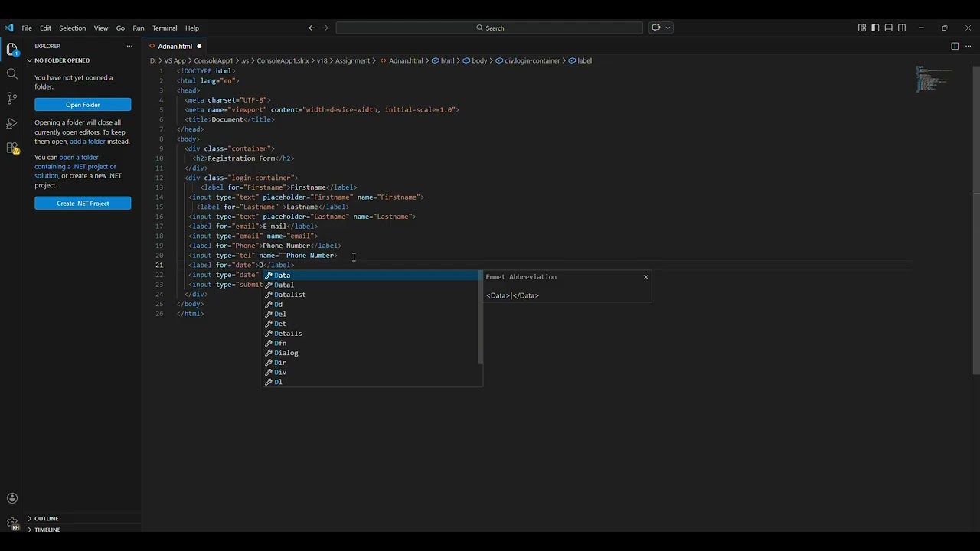
Task: Open the Selection menu
Action: tap(72, 28)
